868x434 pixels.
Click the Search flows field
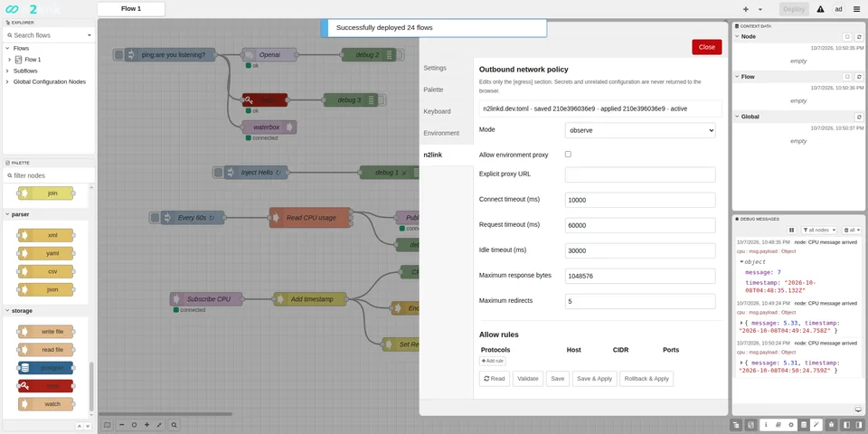(x=44, y=35)
